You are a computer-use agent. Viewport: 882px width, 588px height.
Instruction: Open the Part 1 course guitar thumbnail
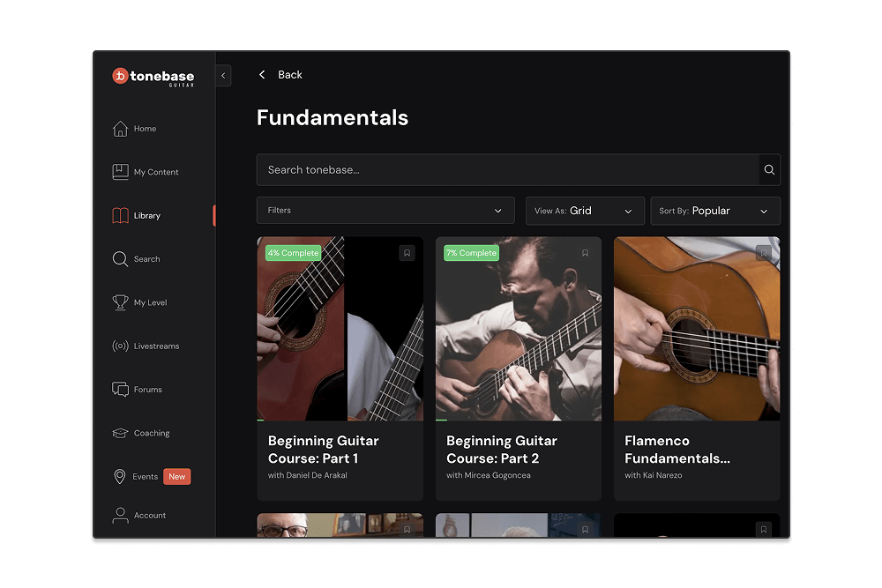[340, 329]
